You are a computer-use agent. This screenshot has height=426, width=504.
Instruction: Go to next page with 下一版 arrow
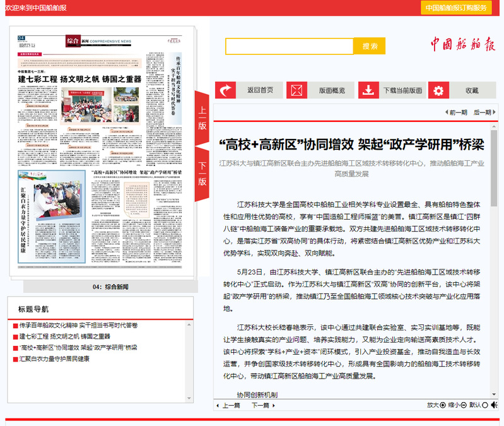(x=202, y=174)
